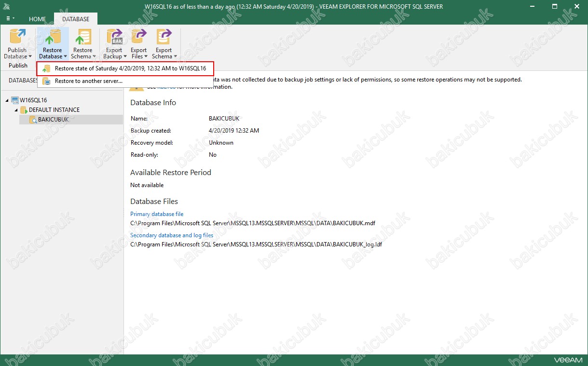Image resolution: width=588 pixels, height=366 pixels.
Task: Open the Export Schema dropdown arrow
Action: click(x=175, y=57)
